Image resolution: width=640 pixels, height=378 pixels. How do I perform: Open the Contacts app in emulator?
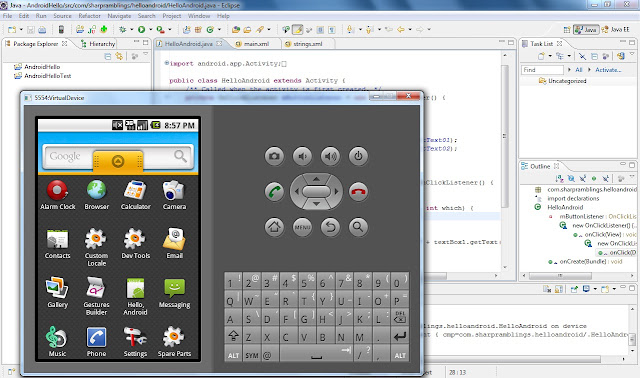(x=58, y=244)
